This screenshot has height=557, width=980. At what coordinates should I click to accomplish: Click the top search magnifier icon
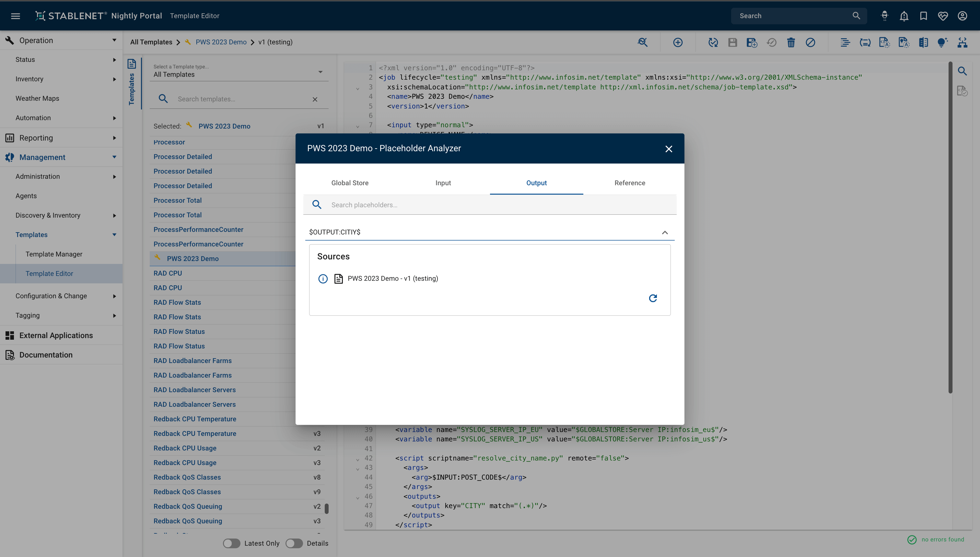pyautogui.click(x=856, y=16)
